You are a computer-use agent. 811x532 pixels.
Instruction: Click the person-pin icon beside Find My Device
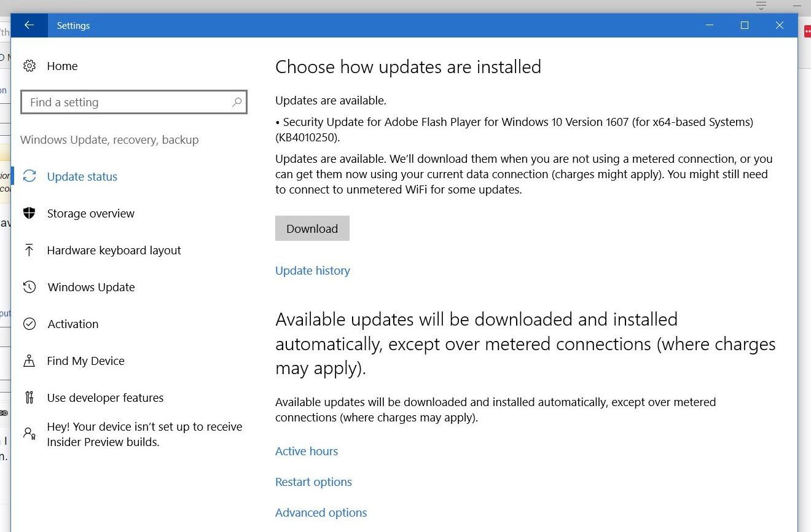click(x=29, y=361)
